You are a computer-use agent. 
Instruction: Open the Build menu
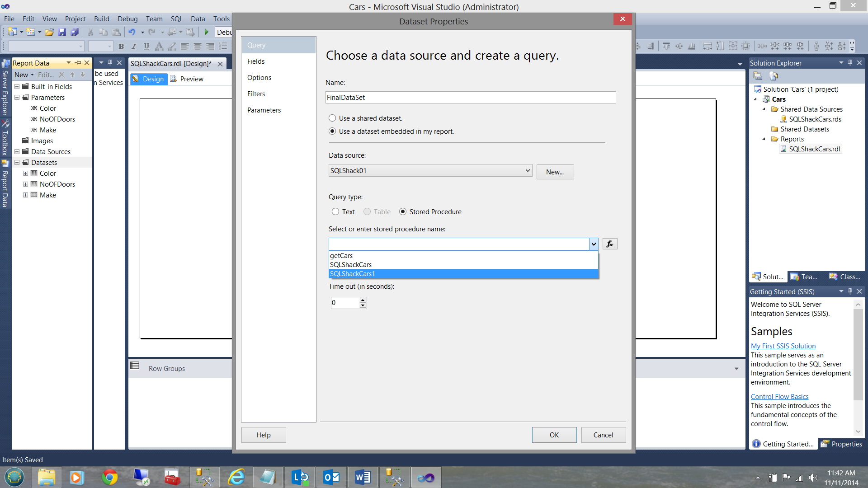pyautogui.click(x=101, y=19)
